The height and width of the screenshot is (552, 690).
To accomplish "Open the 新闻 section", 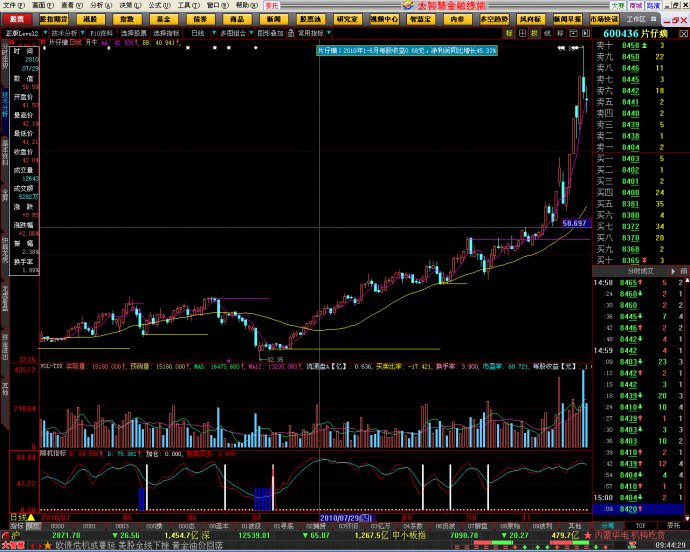I will [x=273, y=19].
